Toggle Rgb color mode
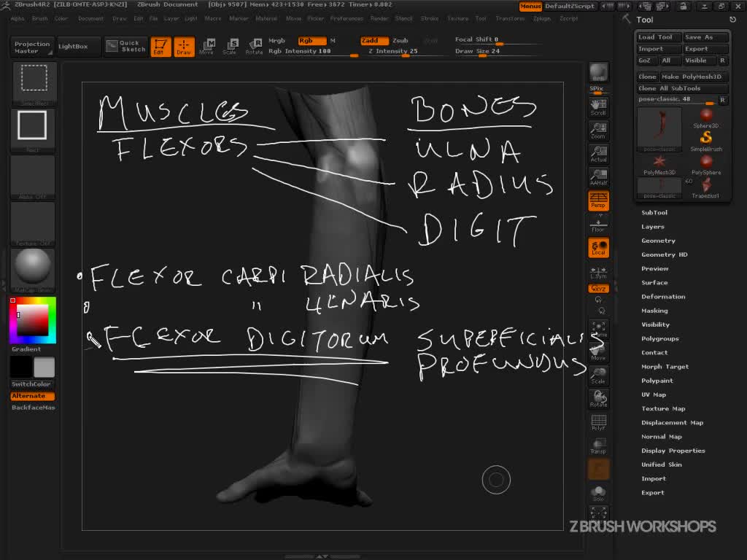Screen dimensions: 747x560 (312, 41)
